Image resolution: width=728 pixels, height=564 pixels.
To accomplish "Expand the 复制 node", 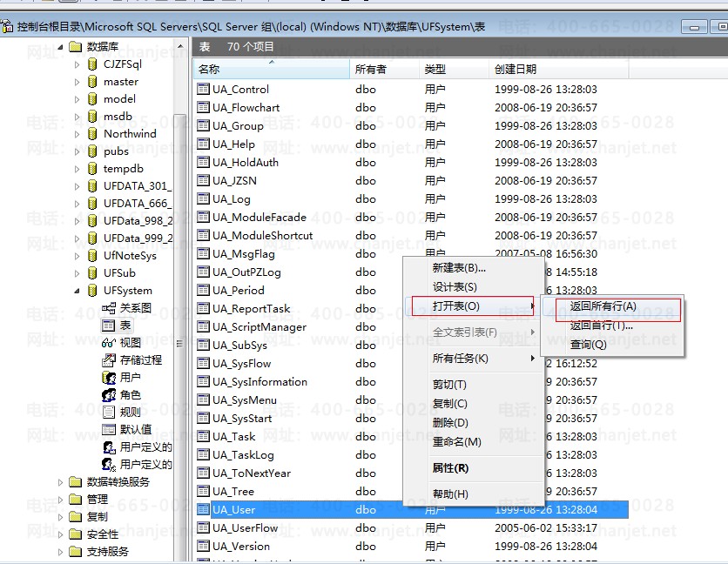I will pyautogui.click(x=60, y=517).
